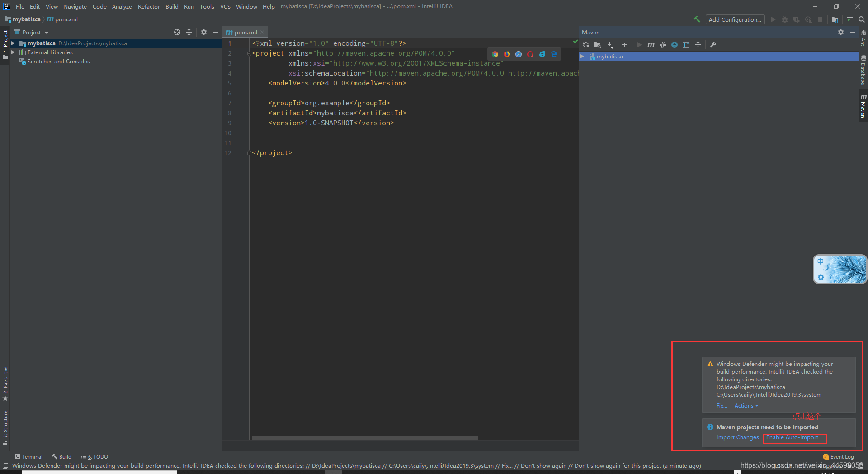Viewport: 868px width, 474px height.
Task: Expand mybatisca node in Maven panel
Action: tap(582, 57)
